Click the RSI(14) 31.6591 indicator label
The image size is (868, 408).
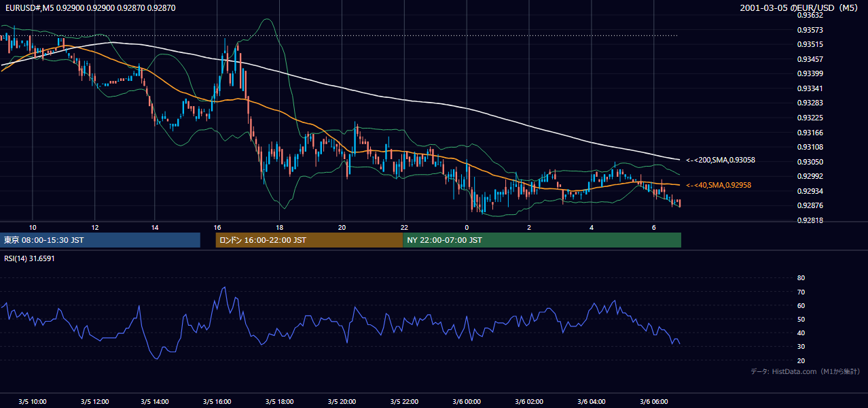click(x=29, y=258)
